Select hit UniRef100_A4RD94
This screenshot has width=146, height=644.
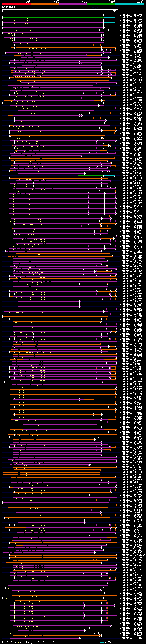(131, 316)
